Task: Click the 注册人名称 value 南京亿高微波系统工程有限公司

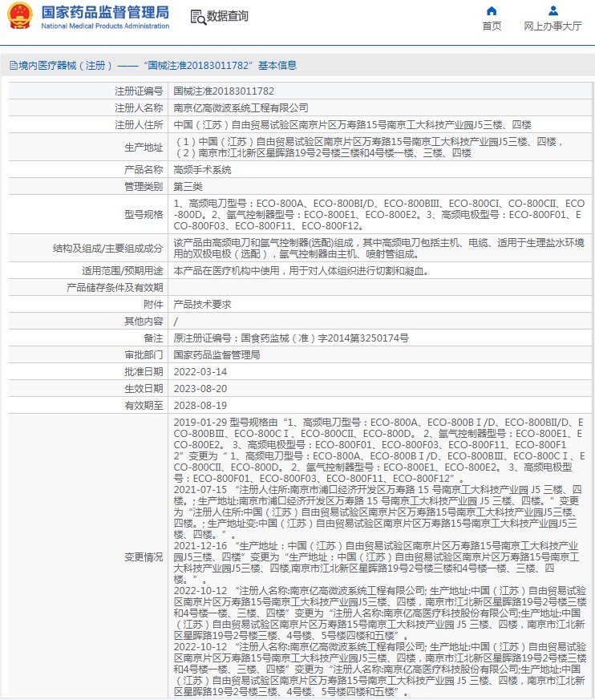Action: click(x=241, y=108)
